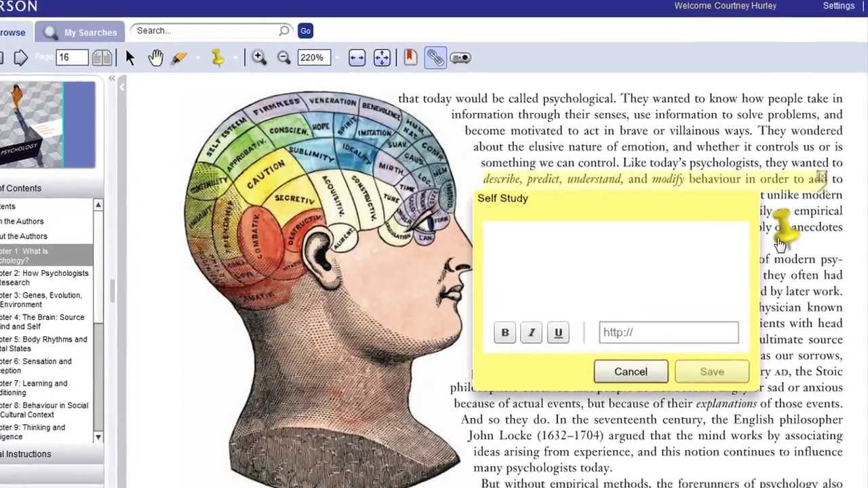Select the arrow pointer tool
The width and height of the screenshot is (868, 488).
[130, 58]
